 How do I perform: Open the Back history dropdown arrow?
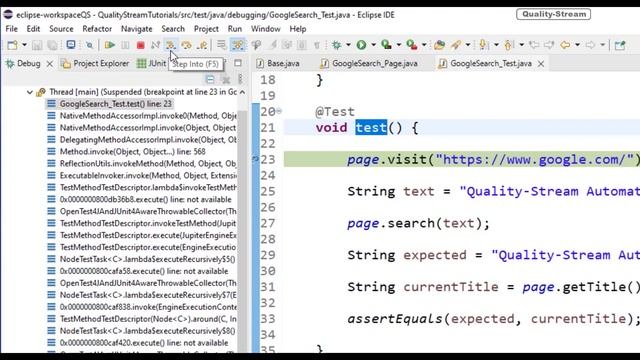(x=577, y=45)
